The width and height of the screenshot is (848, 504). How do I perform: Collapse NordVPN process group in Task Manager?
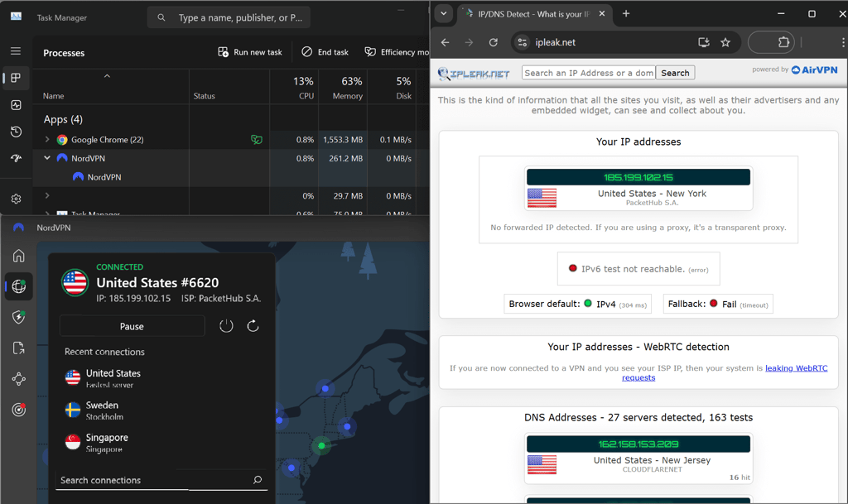click(x=47, y=158)
